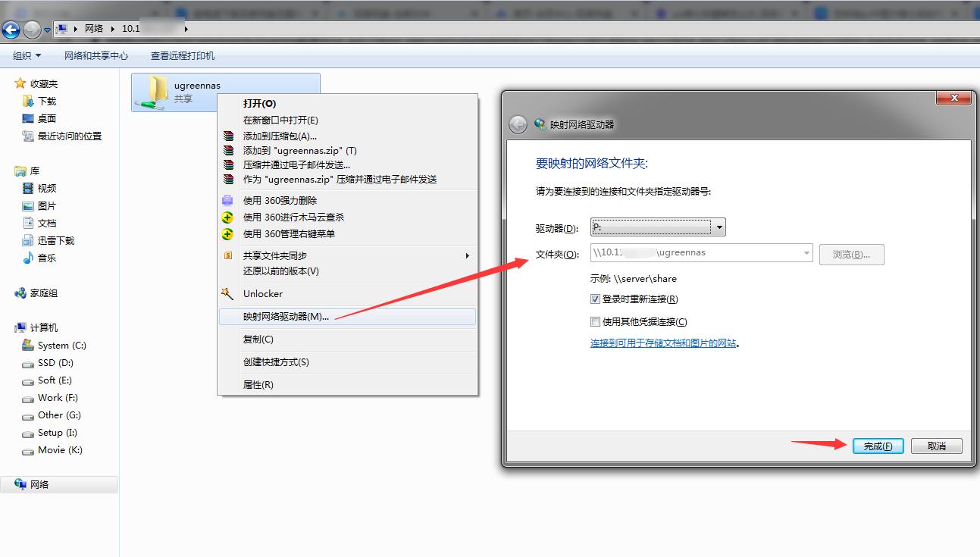Click the Explorer back navigation arrow
This screenshot has width=980, height=557.
click(x=11, y=30)
